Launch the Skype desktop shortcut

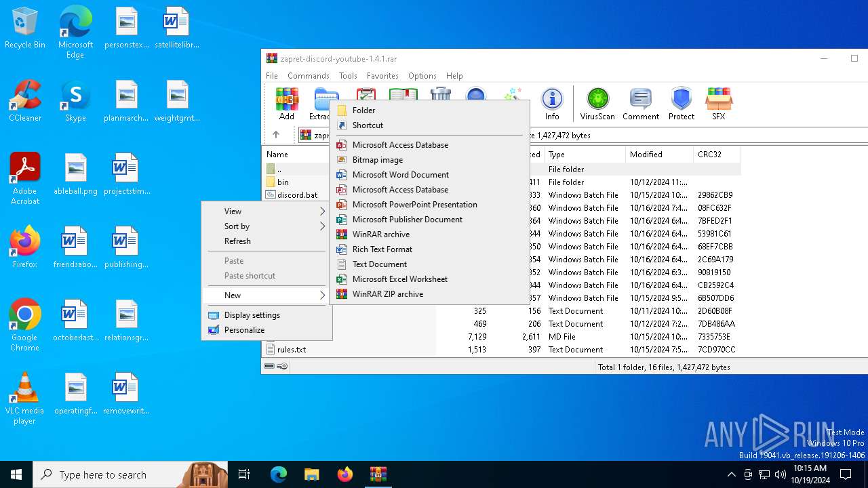pyautogui.click(x=75, y=101)
